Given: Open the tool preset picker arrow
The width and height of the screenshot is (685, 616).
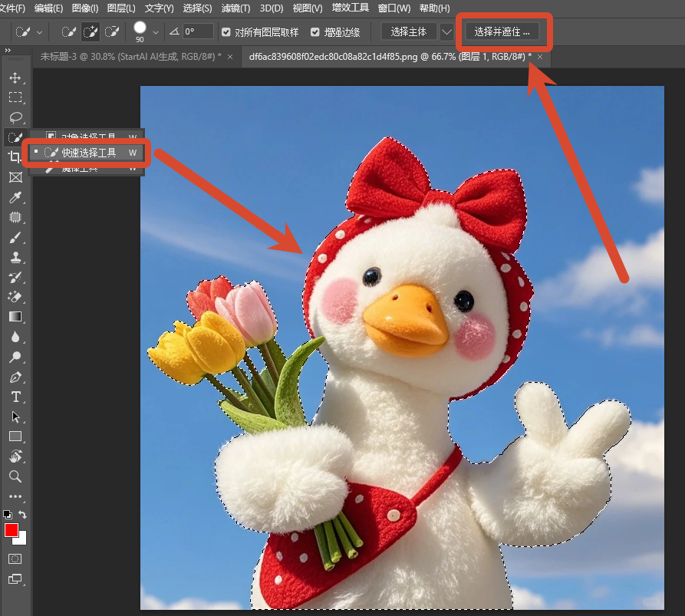Looking at the screenshot, I should (39, 32).
